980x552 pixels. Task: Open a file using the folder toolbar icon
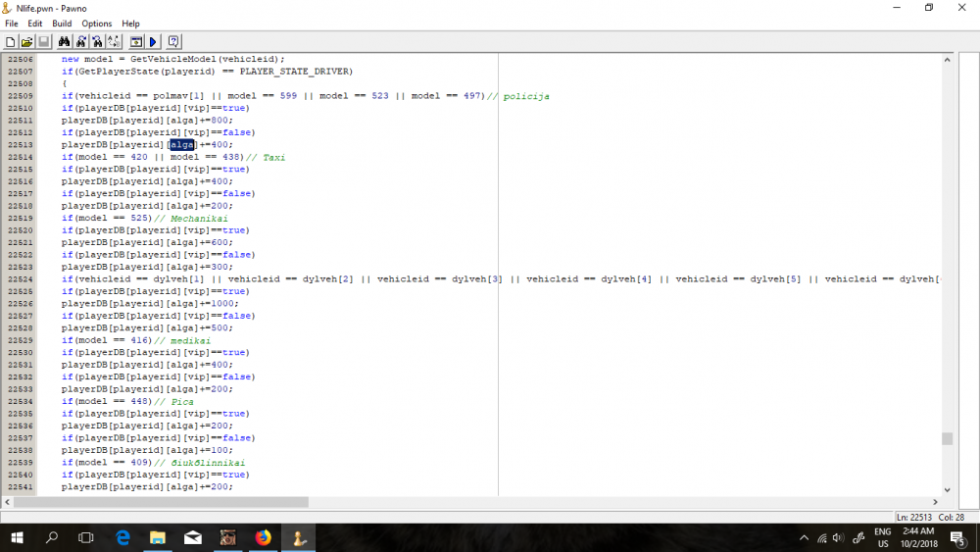coord(26,42)
